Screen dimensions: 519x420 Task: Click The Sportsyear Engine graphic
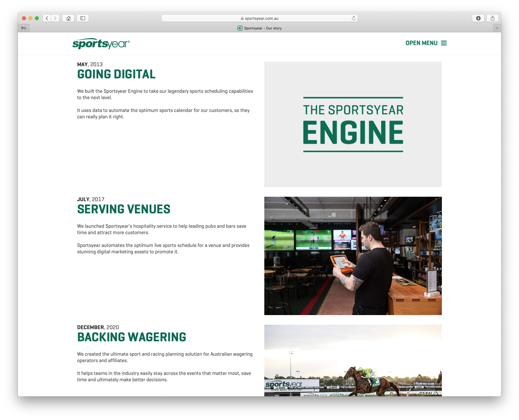[353, 124]
